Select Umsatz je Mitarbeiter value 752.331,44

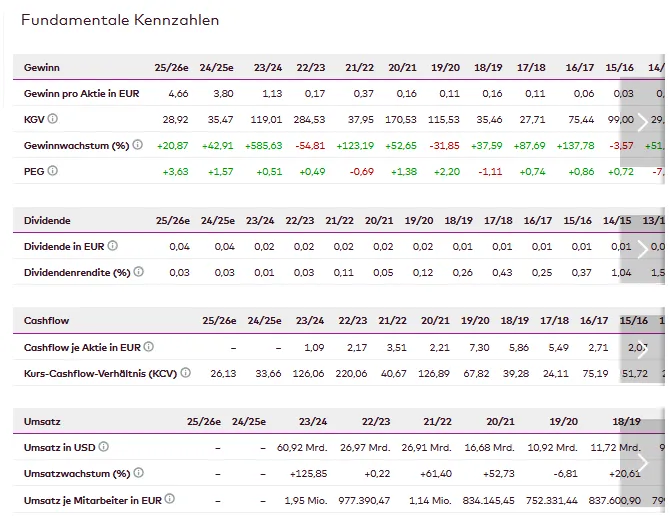[552, 501]
